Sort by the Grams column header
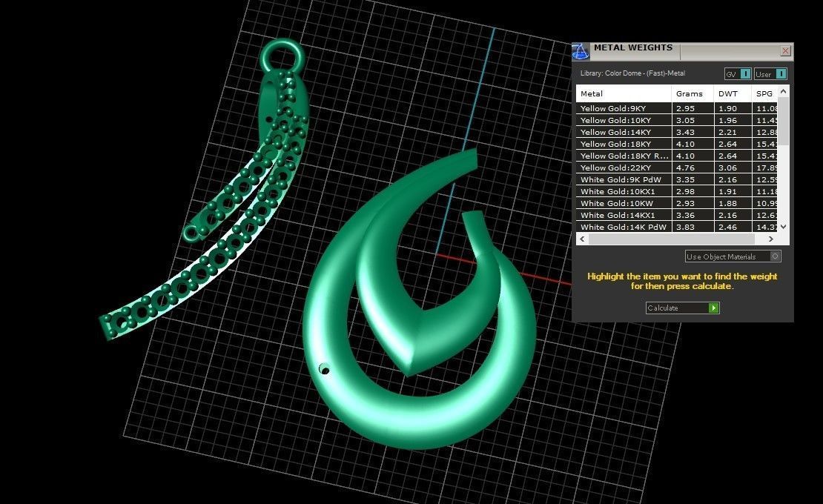 [x=693, y=93]
